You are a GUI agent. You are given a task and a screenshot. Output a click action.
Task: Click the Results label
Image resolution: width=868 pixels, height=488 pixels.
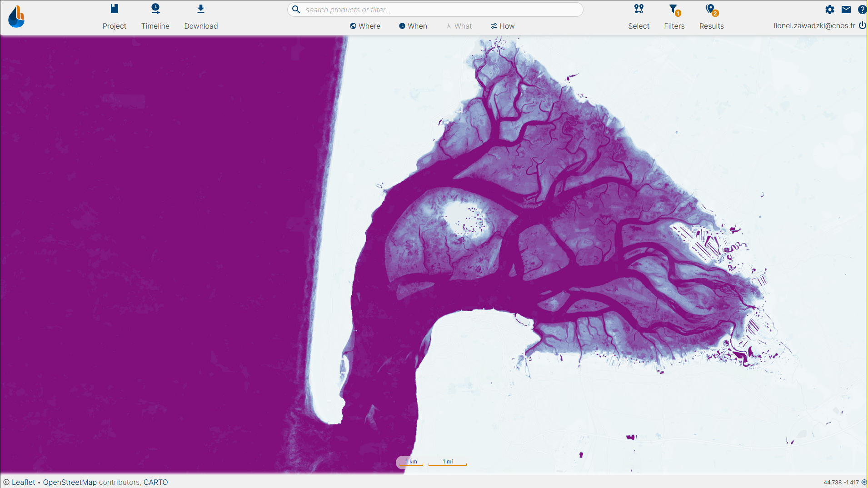click(712, 26)
